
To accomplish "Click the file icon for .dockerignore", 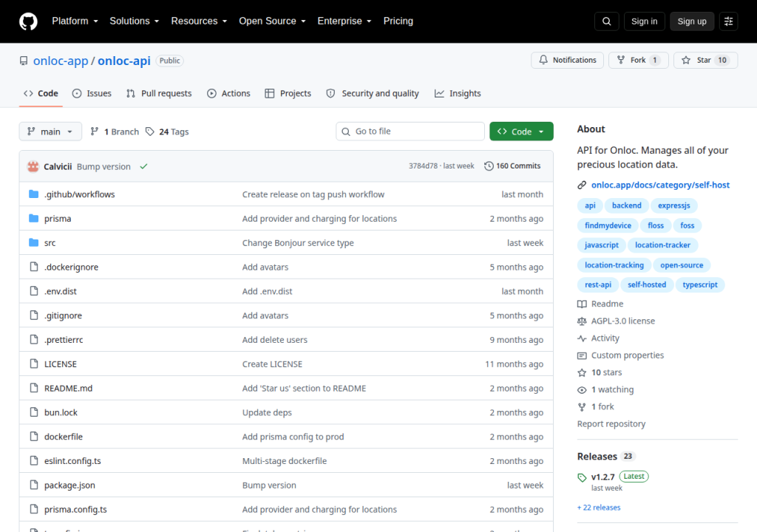I will tap(34, 267).
